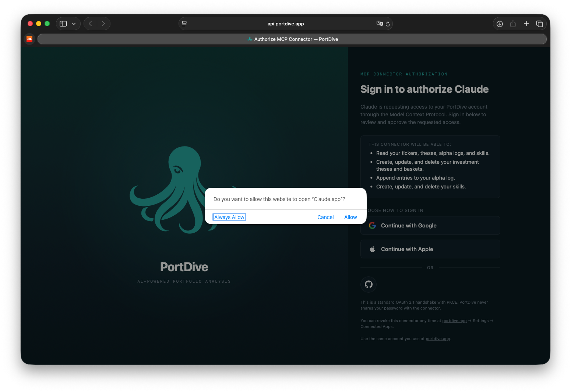The width and height of the screenshot is (571, 392).
Task: Open the page menu icon in address bar
Action: tap(184, 24)
